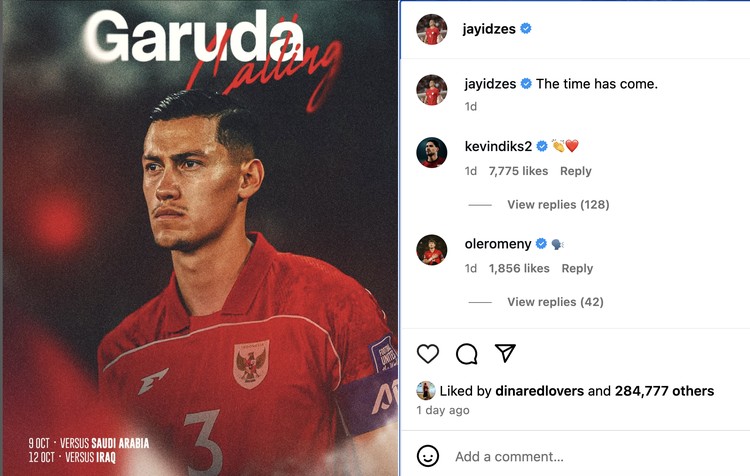
Task: Expand View replies (128)
Action: pos(558,205)
